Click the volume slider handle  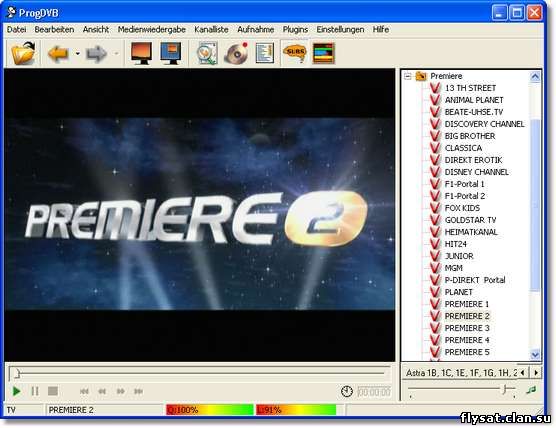(x=505, y=389)
